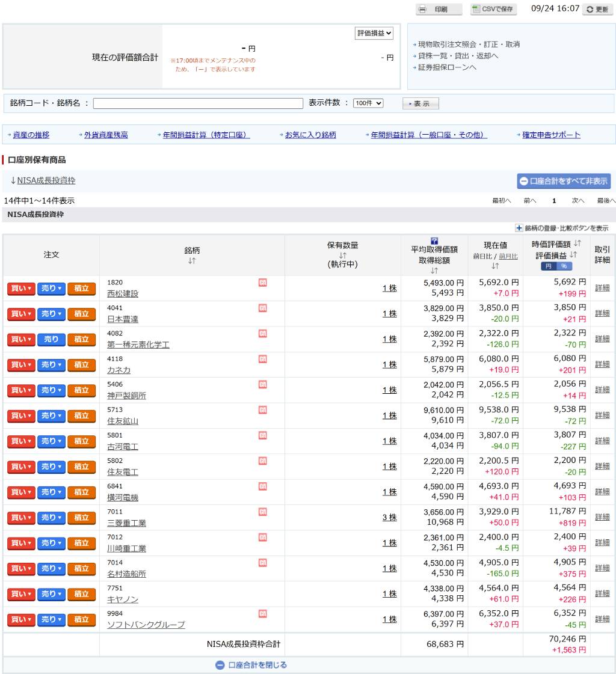Expand the 売り menu for 日本曹達

coord(51,314)
